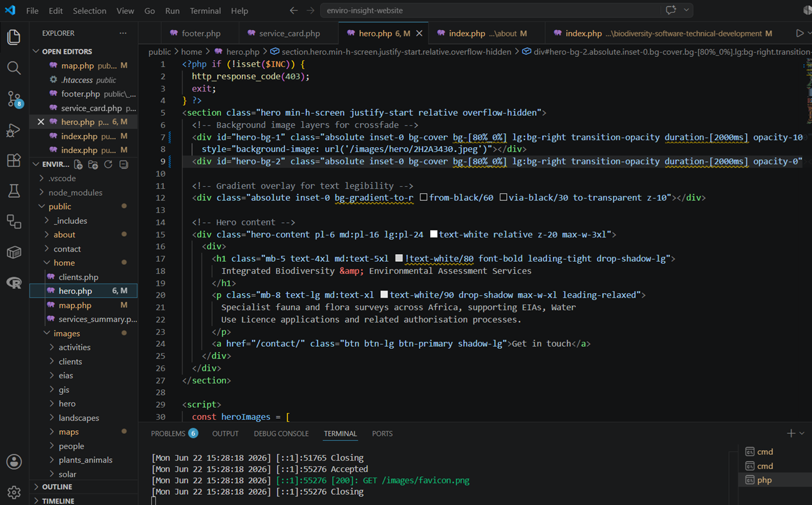Open the Copilot dropdown arrow in the title bar
The width and height of the screenshot is (812, 505).
(x=686, y=10)
